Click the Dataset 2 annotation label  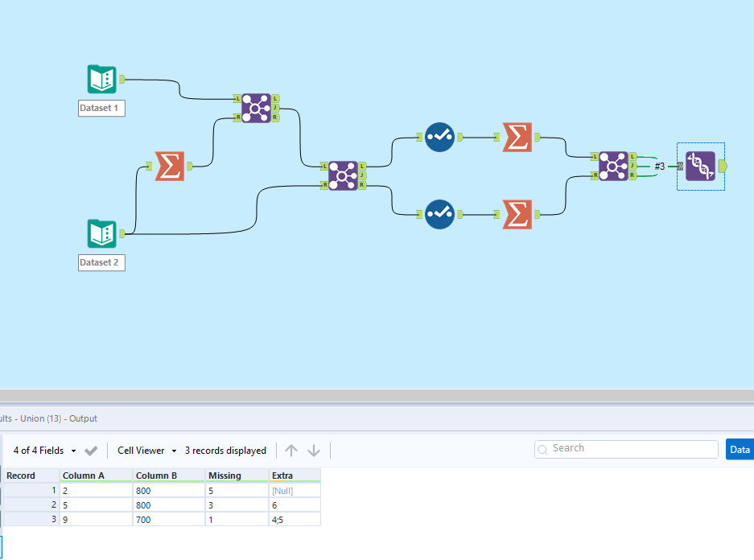101,262
